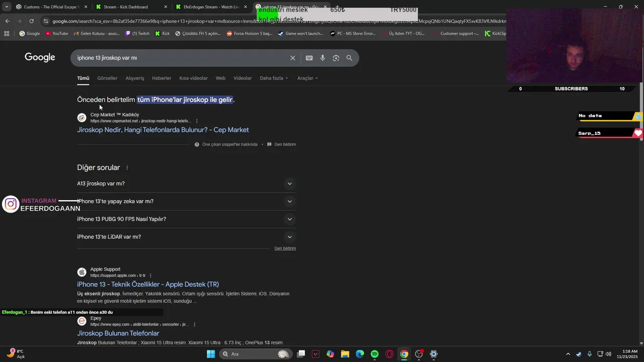The height and width of the screenshot is (362, 644).
Task: Clear the search query with the X icon
Action: (292, 58)
